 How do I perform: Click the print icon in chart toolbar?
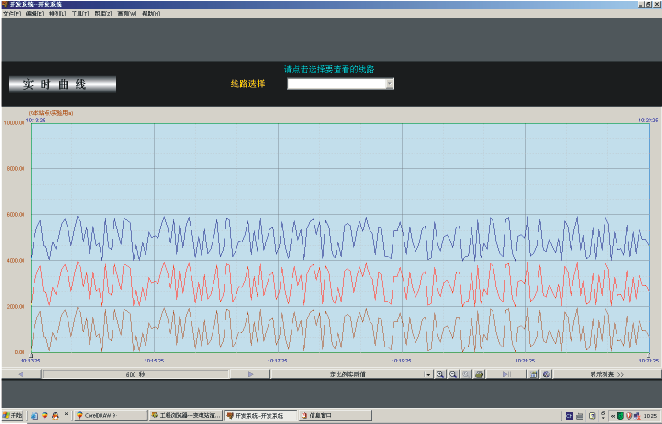(x=480, y=374)
